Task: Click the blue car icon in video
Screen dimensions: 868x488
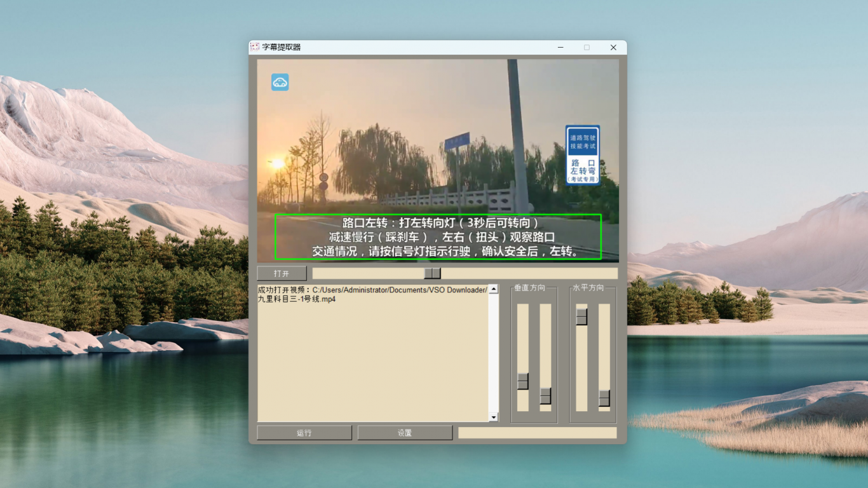Action: tap(280, 82)
